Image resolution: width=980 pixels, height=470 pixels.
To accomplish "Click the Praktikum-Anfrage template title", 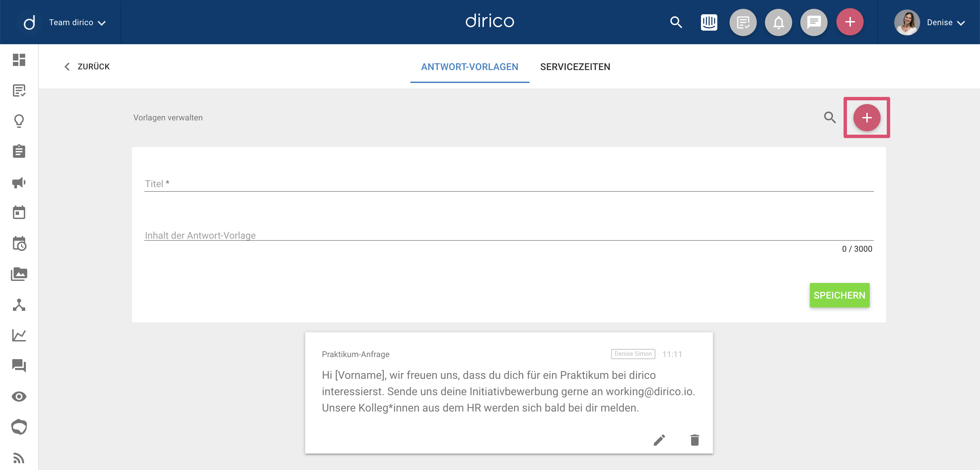I will tap(355, 354).
